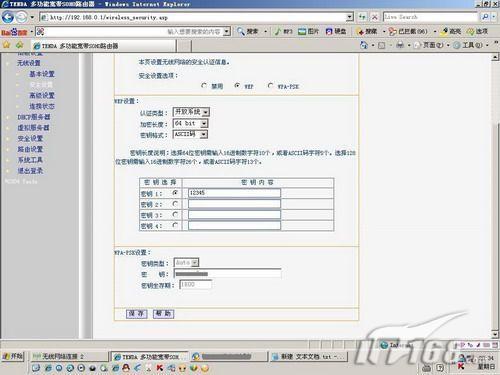
Task: Click the MP3 music note toolbar button
Action: click(283, 32)
